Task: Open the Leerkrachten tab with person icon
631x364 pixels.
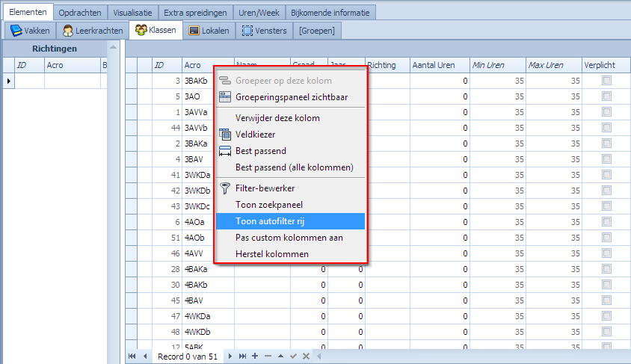Action: (93, 31)
